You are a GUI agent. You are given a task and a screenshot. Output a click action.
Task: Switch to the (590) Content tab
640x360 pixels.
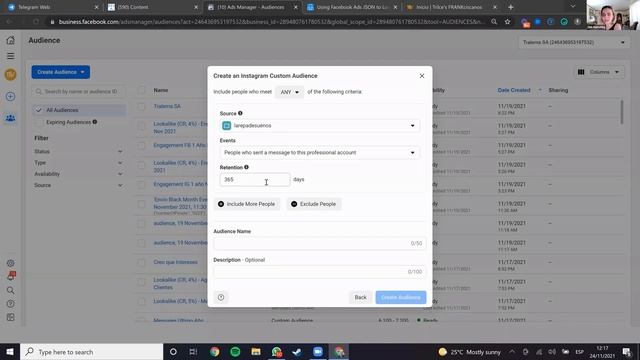[152, 7]
